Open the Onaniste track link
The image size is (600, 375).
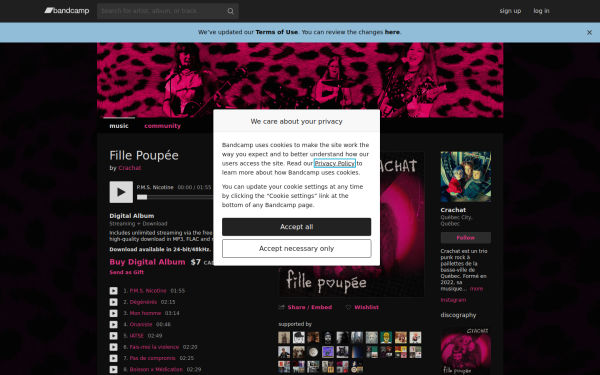(x=141, y=324)
